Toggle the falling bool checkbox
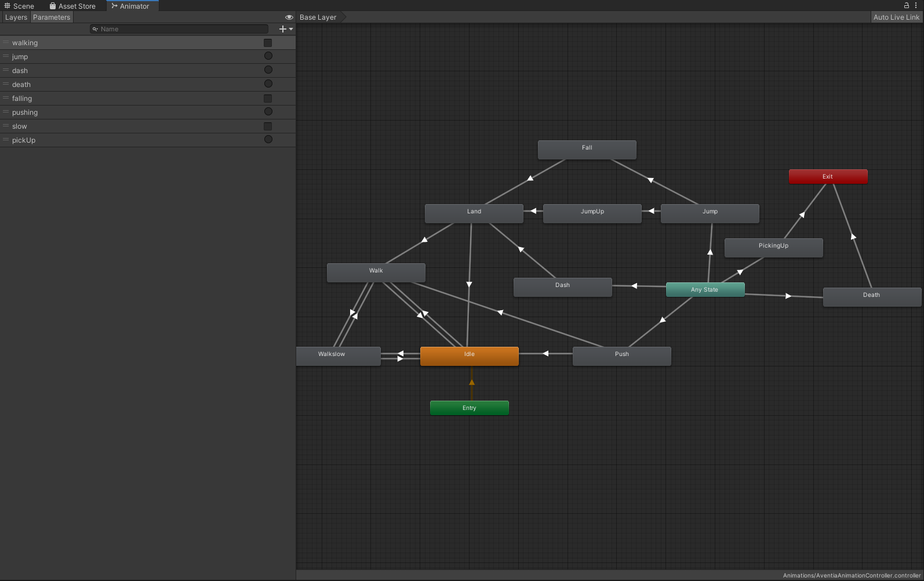Screen dimensions: 924x581 268,99
